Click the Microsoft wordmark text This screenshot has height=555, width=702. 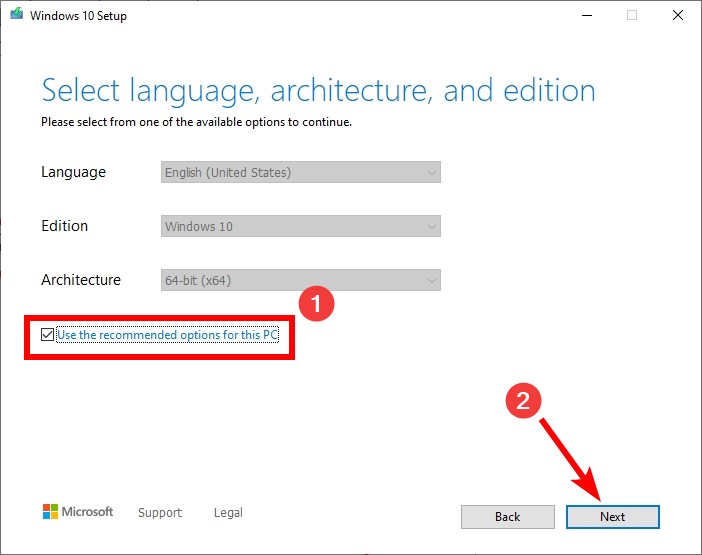(87, 512)
